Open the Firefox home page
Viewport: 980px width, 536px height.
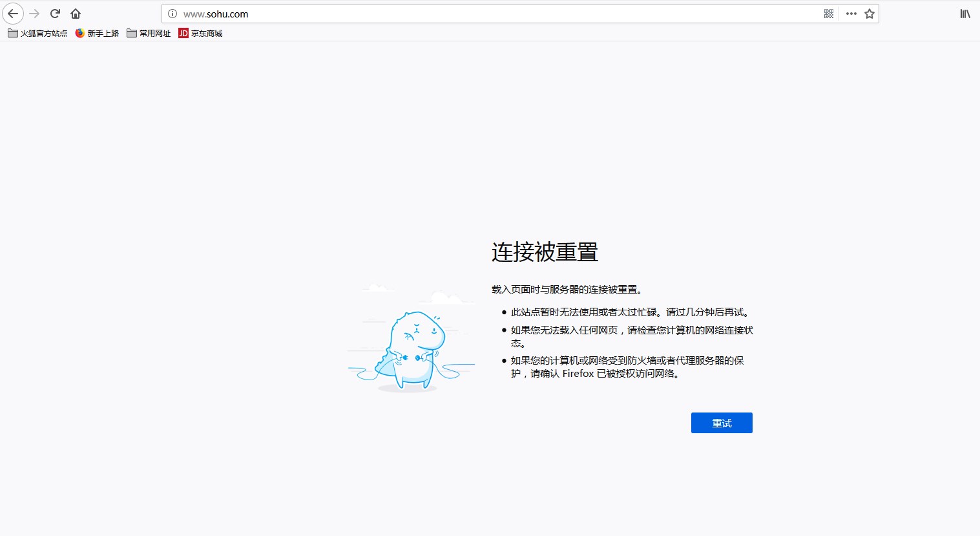(76, 14)
